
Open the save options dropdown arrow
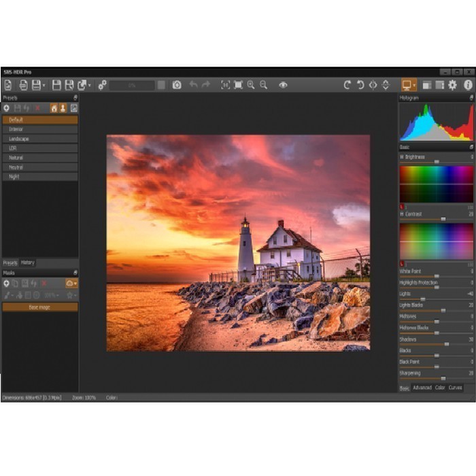(x=44, y=85)
